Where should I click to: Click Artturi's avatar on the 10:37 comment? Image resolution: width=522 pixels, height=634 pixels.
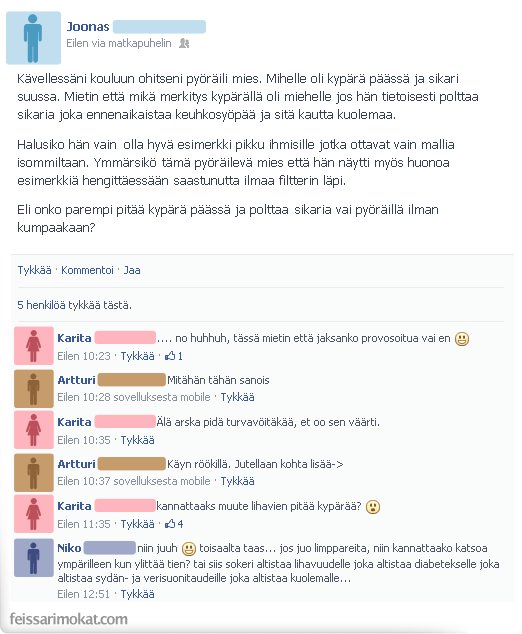34,473
